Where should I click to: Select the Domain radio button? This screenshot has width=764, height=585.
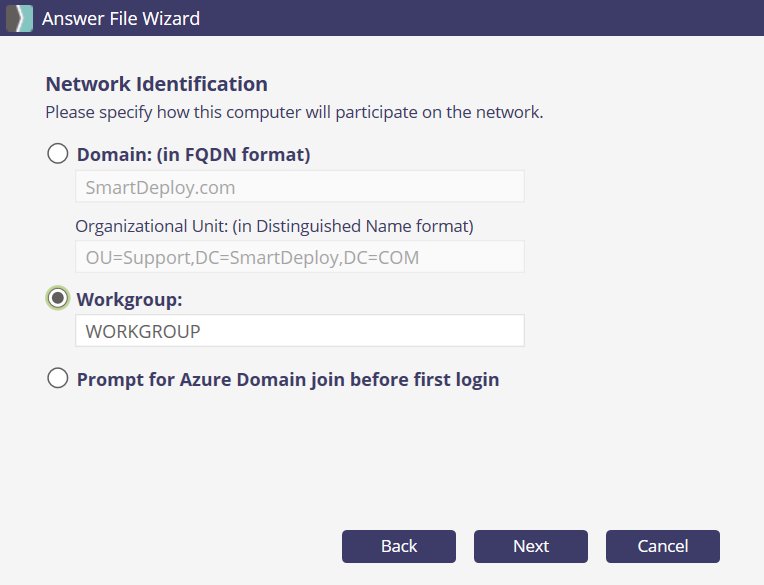tap(58, 154)
